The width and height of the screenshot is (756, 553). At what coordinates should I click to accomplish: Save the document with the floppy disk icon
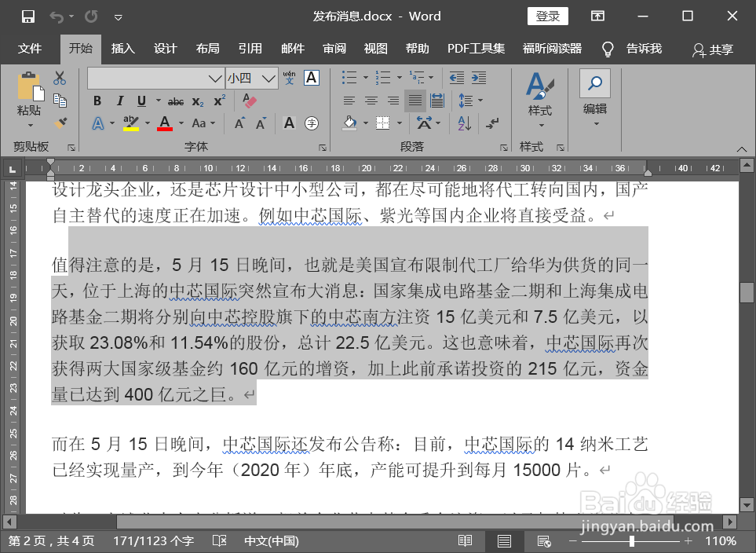click(28, 16)
